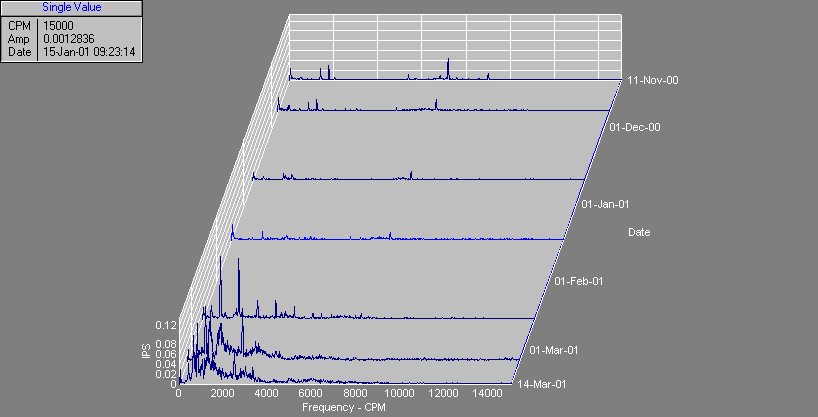The height and width of the screenshot is (417, 818).
Task: Click the 0.04 IPS tick label
Action: 166,364
